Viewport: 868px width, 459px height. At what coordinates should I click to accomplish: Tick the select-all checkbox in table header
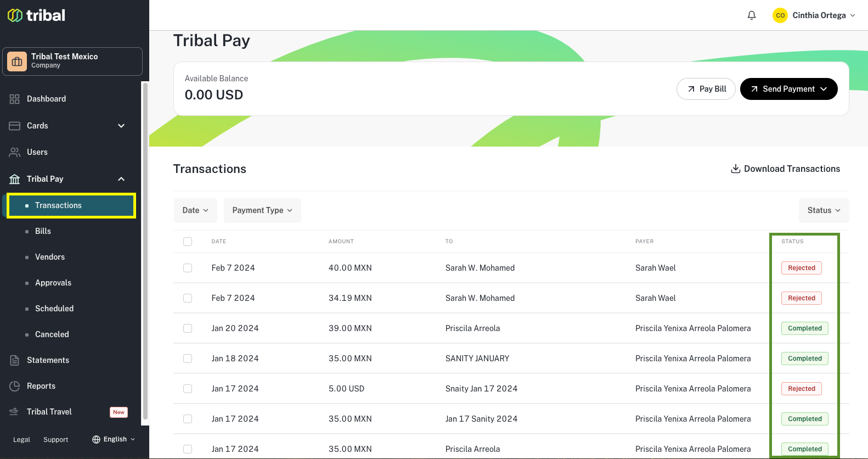pyautogui.click(x=188, y=242)
